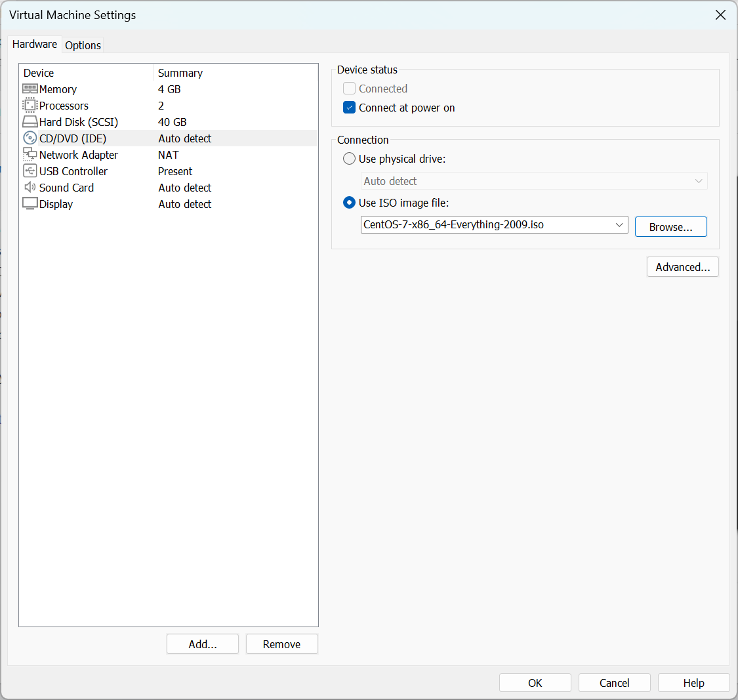Screen dimensions: 738x700
Task: Click the Network Adapter icon
Action: (30, 155)
